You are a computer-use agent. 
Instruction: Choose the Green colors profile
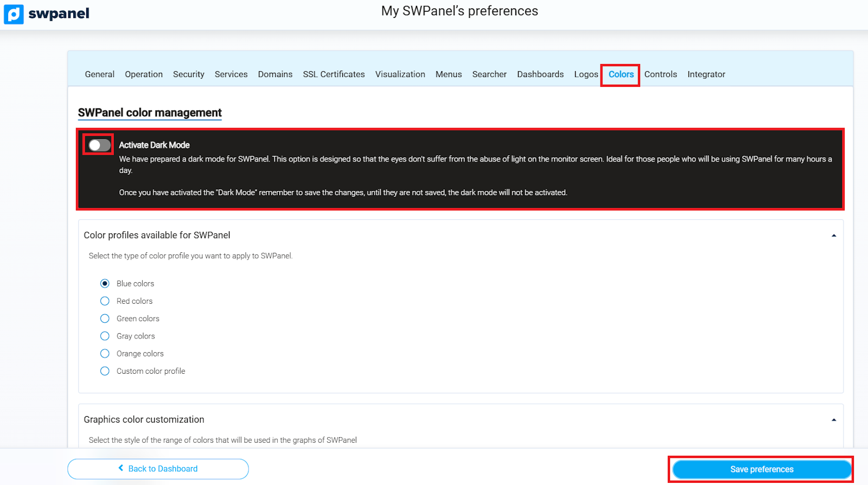pyautogui.click(x=105, y=318)
